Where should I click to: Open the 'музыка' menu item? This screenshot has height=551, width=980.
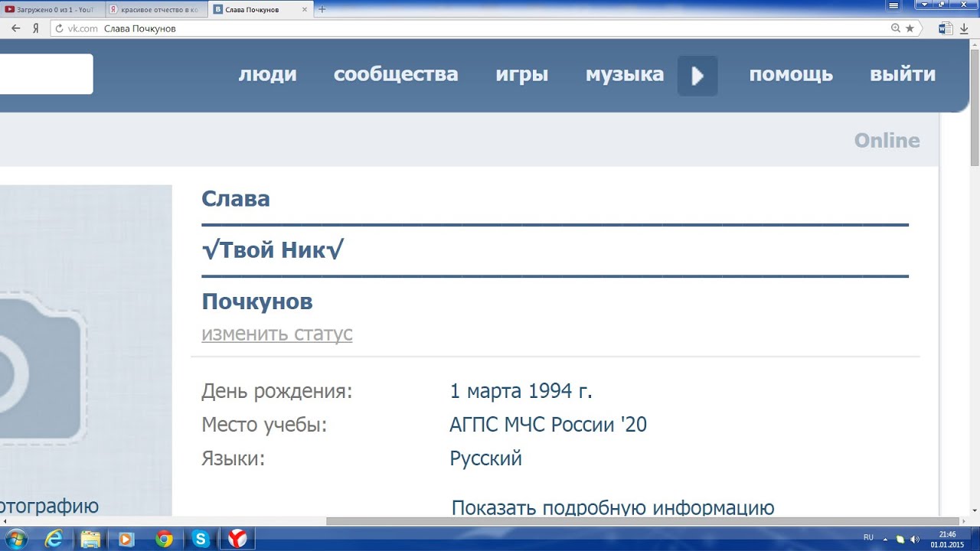pyautogui.click(x=625, y=74)
